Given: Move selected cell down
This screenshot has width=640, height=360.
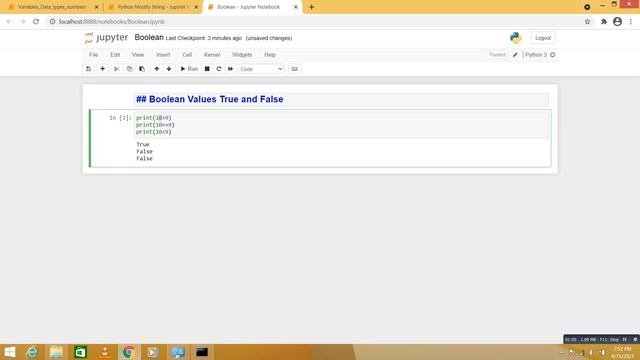Looking at the screenshot, I should click(x=169, y=69).
